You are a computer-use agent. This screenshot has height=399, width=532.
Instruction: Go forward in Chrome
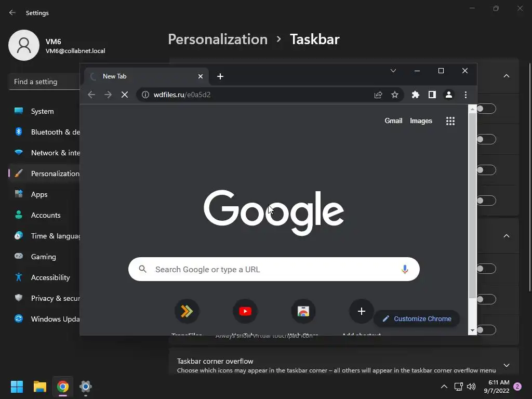click(x=108, y=95)
